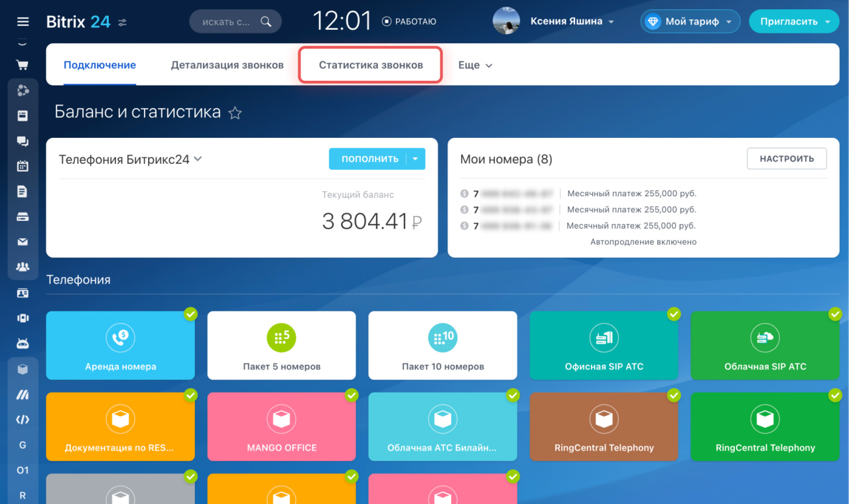Click the НАСТРОИТЬ numbers button
Screen dimensions: 849x504
pyautogui.click(x=787, y=158)
